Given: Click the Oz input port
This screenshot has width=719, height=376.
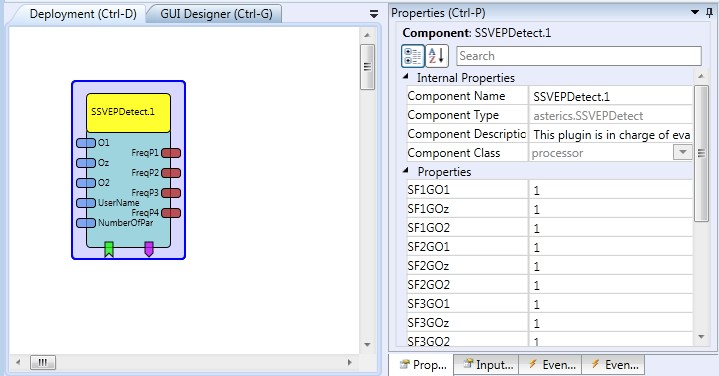Looking at the screenshot, I should tap(86, 163).
